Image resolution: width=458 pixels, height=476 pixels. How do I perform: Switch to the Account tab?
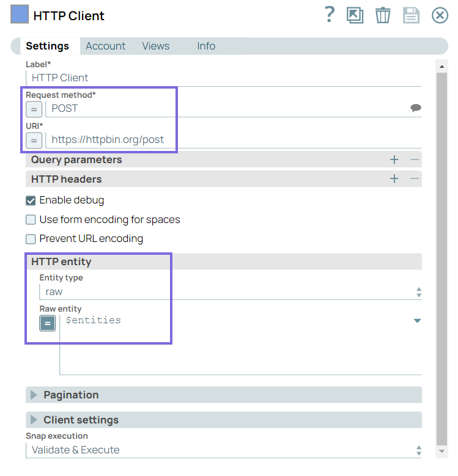point(105,46)
